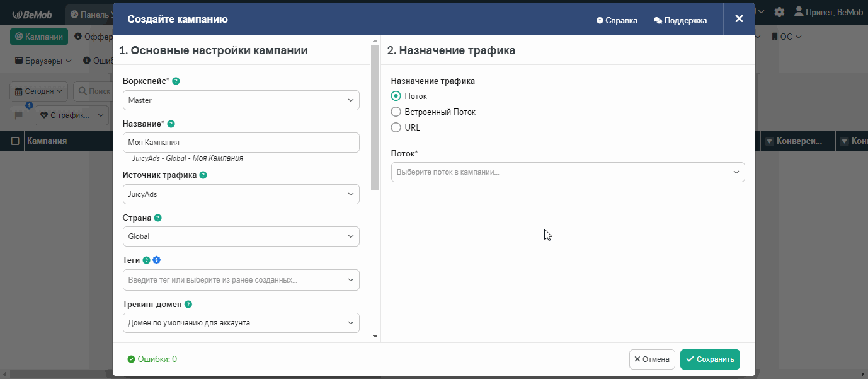Click user avatar icon near Привет, BeMob
This screenshot has height=379, width=868.
point(799,12)
